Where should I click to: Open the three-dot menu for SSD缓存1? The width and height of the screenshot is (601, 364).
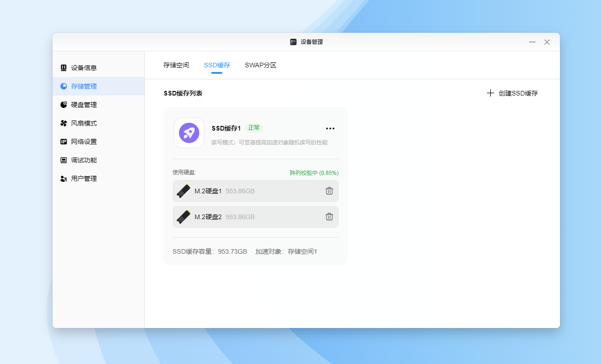tap(330, 129)
